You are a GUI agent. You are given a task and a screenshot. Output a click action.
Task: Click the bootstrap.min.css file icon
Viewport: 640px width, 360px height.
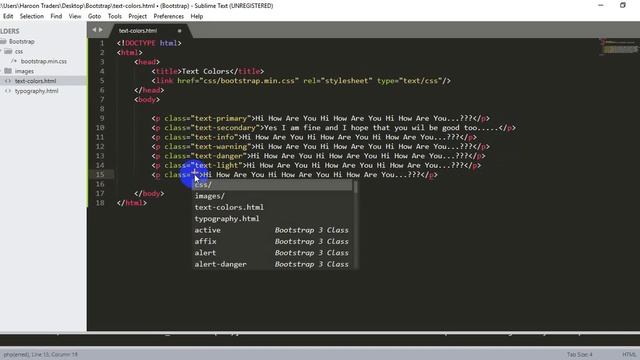[14, 61]
